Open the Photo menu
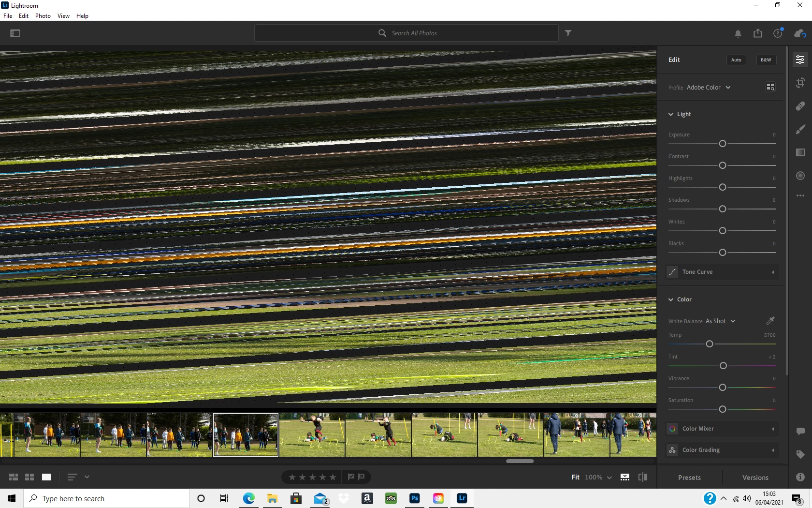Screen dimensions: 812x508 pyautogui.click(x=43, y=16)
